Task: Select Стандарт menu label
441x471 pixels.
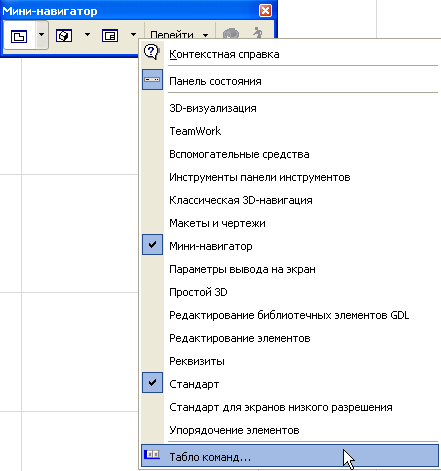Action: 194,384
